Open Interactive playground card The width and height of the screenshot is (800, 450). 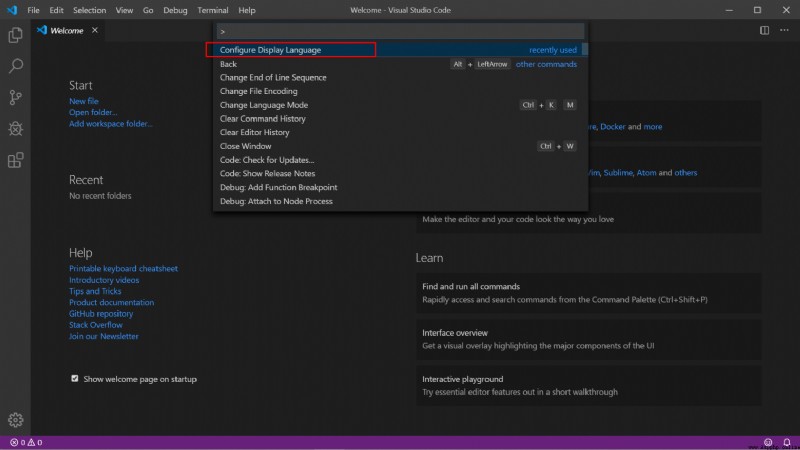[589, 386]
